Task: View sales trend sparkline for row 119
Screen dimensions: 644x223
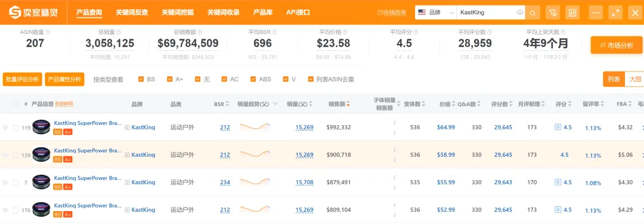Action: point(255,126)
